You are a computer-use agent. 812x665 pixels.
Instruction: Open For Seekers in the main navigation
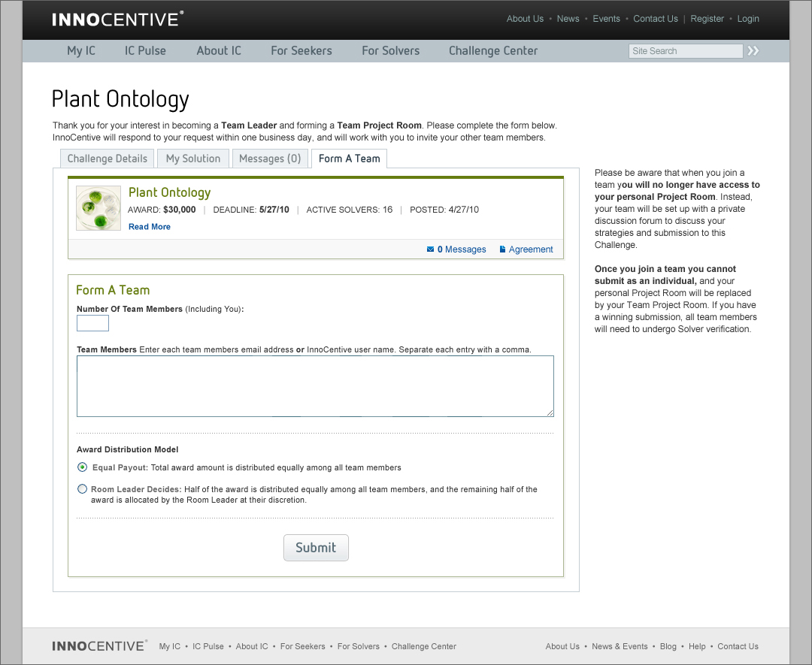pos(301,50)
